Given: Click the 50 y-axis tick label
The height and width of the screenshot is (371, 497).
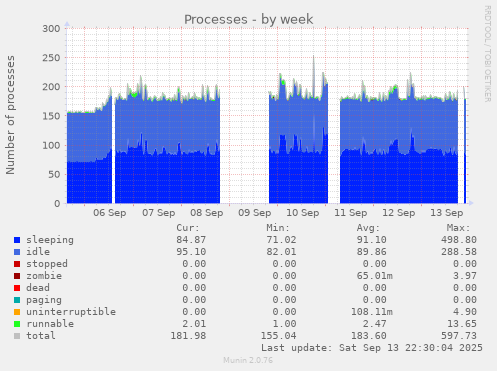Looking at the screenshot, I should pos(55,174).
